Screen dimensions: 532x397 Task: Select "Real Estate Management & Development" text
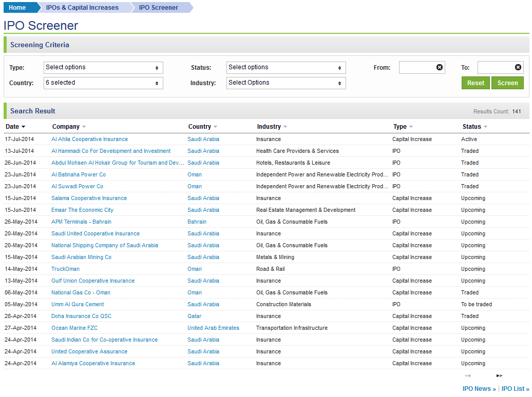(306, 210)
